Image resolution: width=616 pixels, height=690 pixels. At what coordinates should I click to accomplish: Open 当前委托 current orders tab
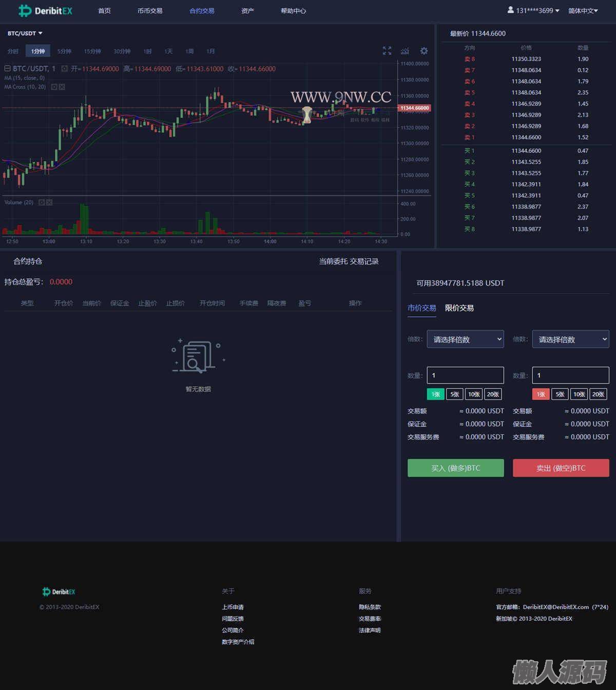[x=333, y=261]
